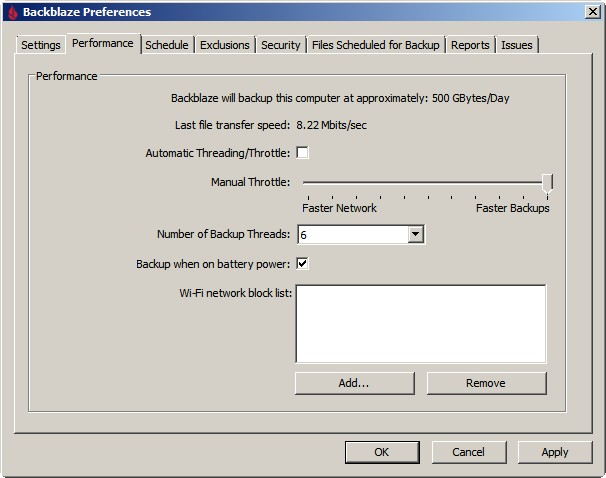The image size is (606, 478).
Task: Click the backup threads value field showing 6
Action: point(353,235)
